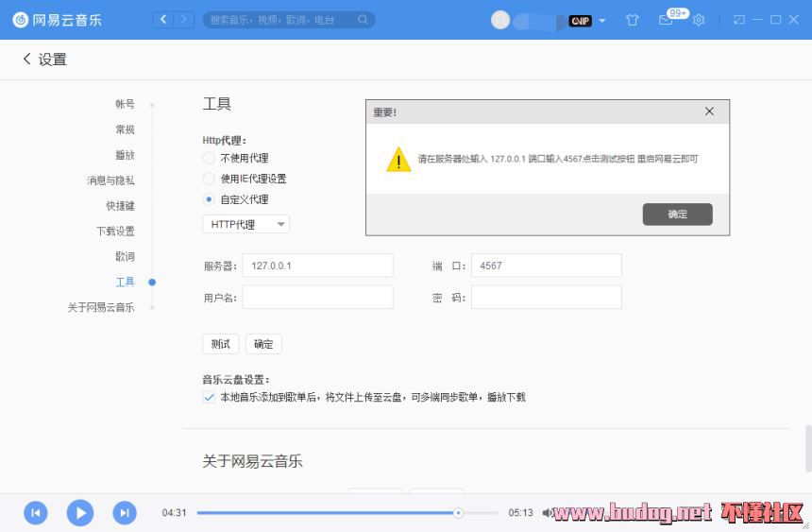The height and width of the screenshot is (532, 812).
Task: Skip to the next track
Action: [x=125, y=513]
